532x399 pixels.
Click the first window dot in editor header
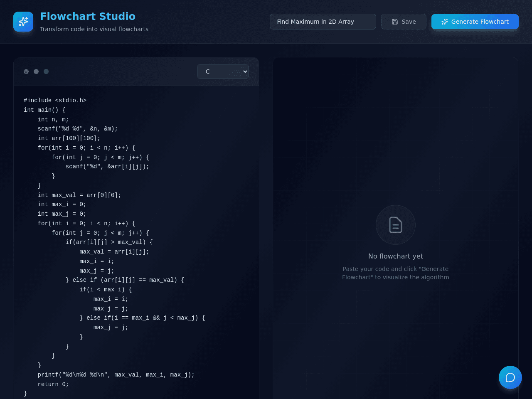click(26, 71)
